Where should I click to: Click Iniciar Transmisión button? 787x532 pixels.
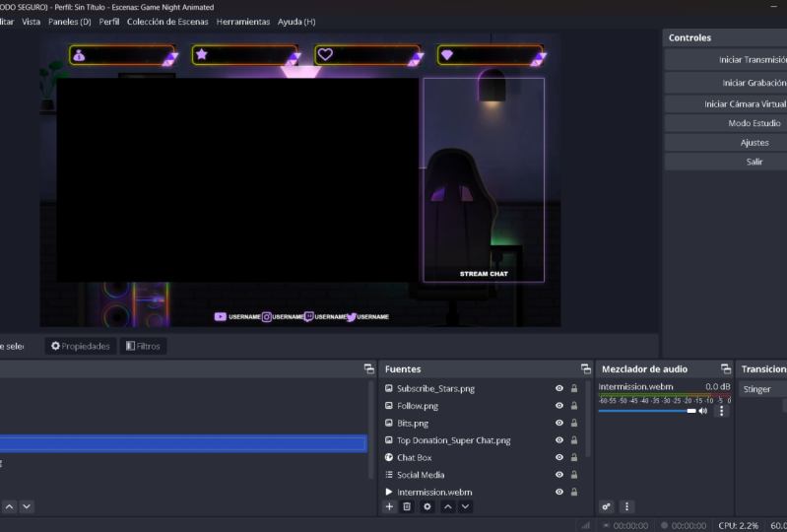[x=726, y=60]
